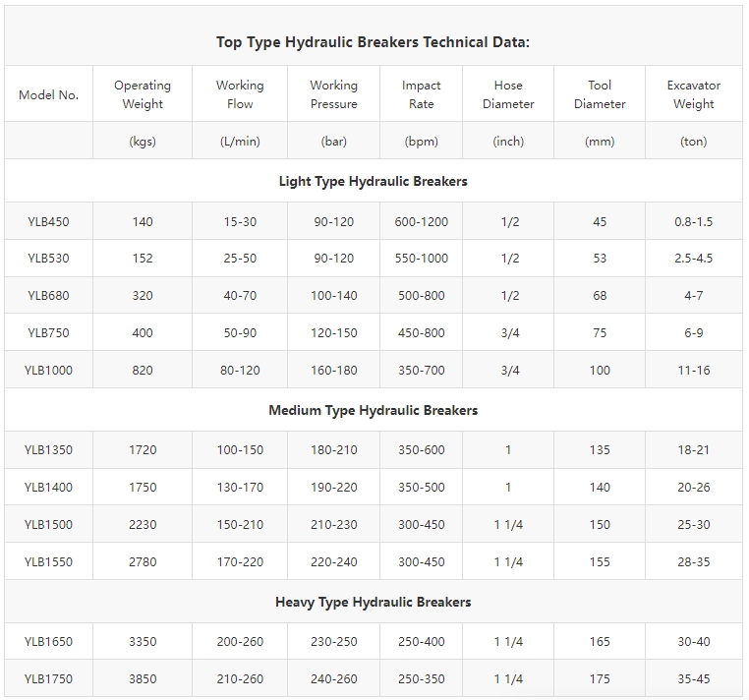
Task: Select tool diameter '68' cell
Action: [x=600, y=295]
